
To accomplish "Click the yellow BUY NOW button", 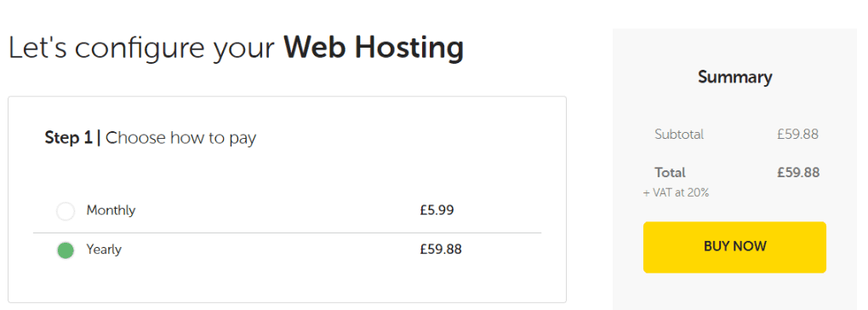I will (x=734, y=247).
